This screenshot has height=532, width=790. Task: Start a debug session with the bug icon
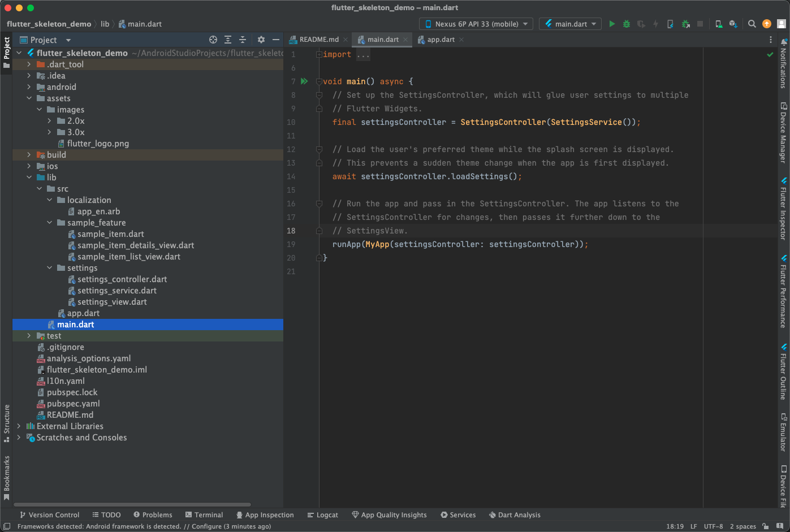pos(627,24)
